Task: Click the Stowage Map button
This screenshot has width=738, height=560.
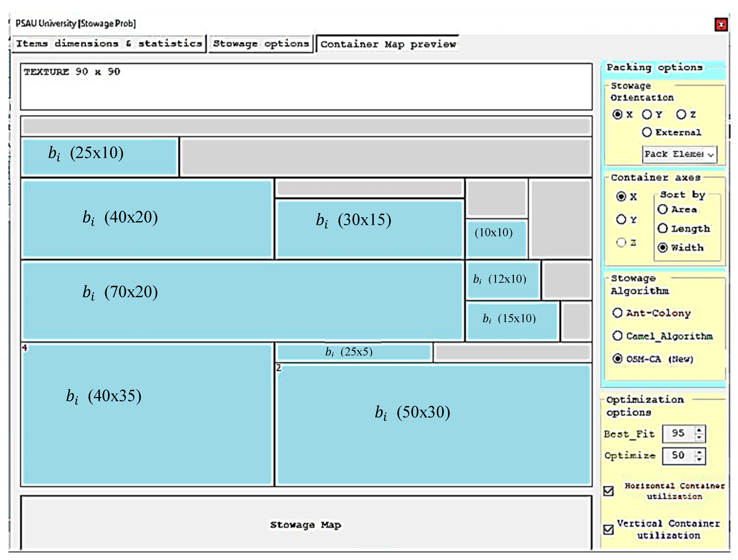Action: coord(306,524)
